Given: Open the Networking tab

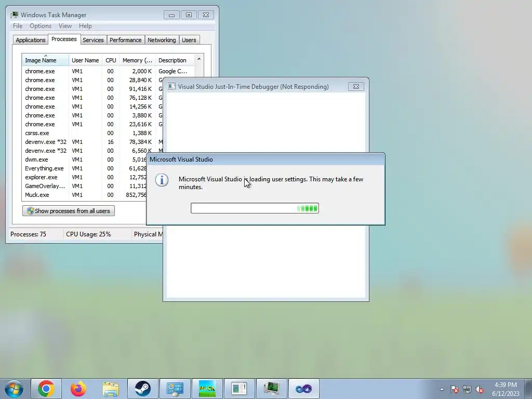Looking at the screenshot, I should click(x=162, y=40).
